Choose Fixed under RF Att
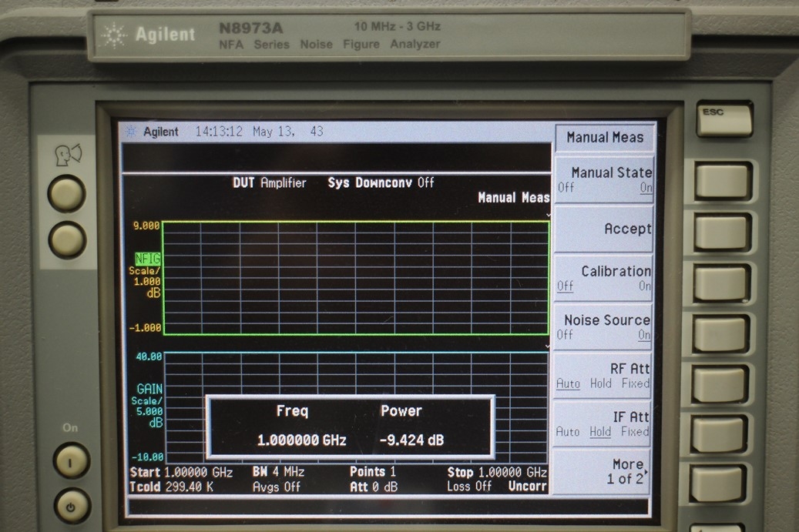The height and width of the screenshot is (532, 799). pos(636,383)
